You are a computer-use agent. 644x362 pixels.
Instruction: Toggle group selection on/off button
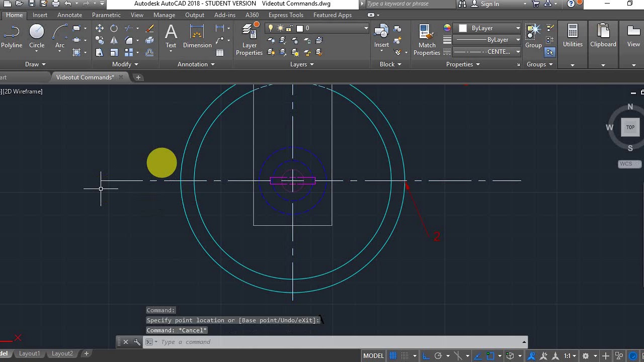click(550, 52)
